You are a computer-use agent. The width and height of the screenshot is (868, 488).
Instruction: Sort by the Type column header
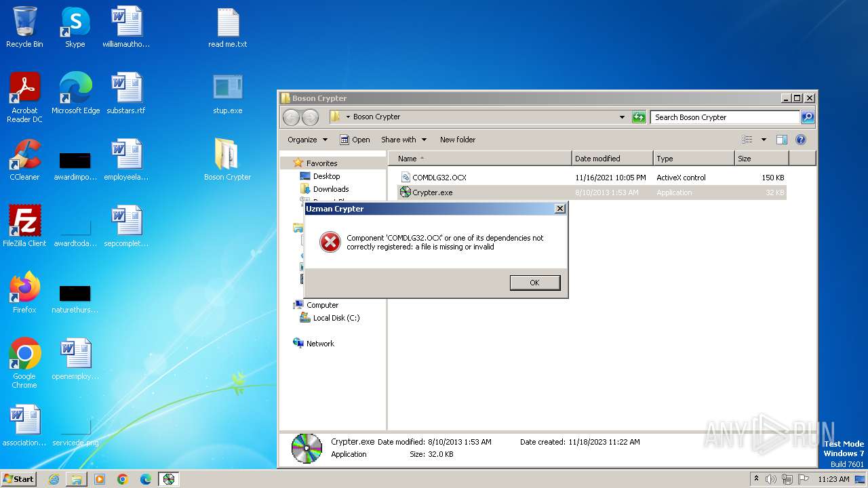[694, 159]
